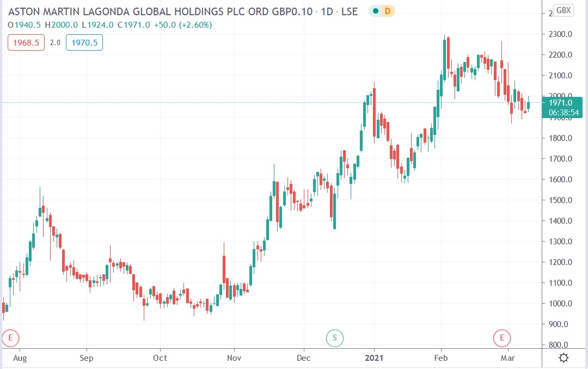This screenshot has width=588, height=369.
Task: Click the "2021" label on the time axis
Action: 375,358
